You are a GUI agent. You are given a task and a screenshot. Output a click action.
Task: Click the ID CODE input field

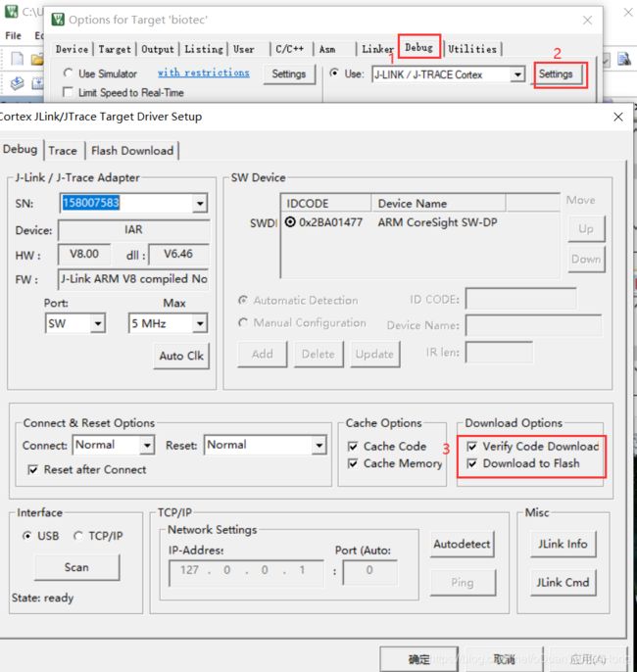point(520,299)
